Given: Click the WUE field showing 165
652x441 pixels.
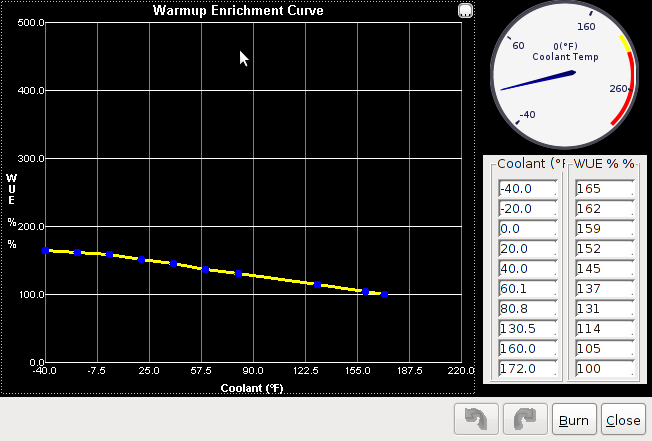Looking at the screenshot, I should 604,189.
